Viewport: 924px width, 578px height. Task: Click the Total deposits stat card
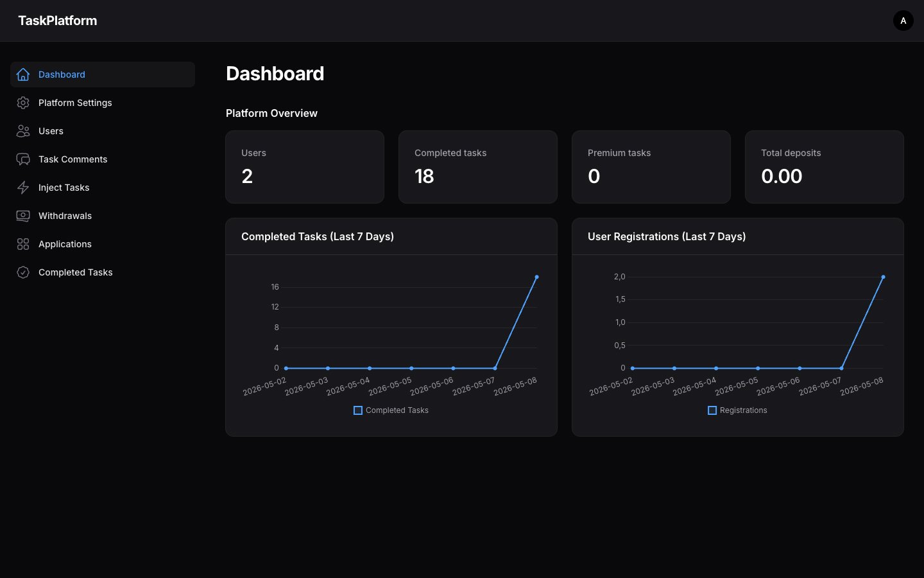(825, 167)
